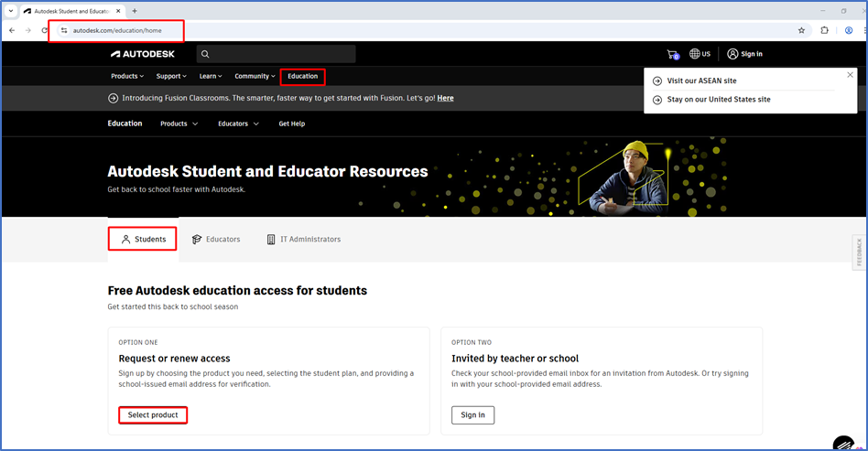Click the site search magnifier icon
Image resolution: width=868 pixels, height=451 pixels.
pos(205,55)
